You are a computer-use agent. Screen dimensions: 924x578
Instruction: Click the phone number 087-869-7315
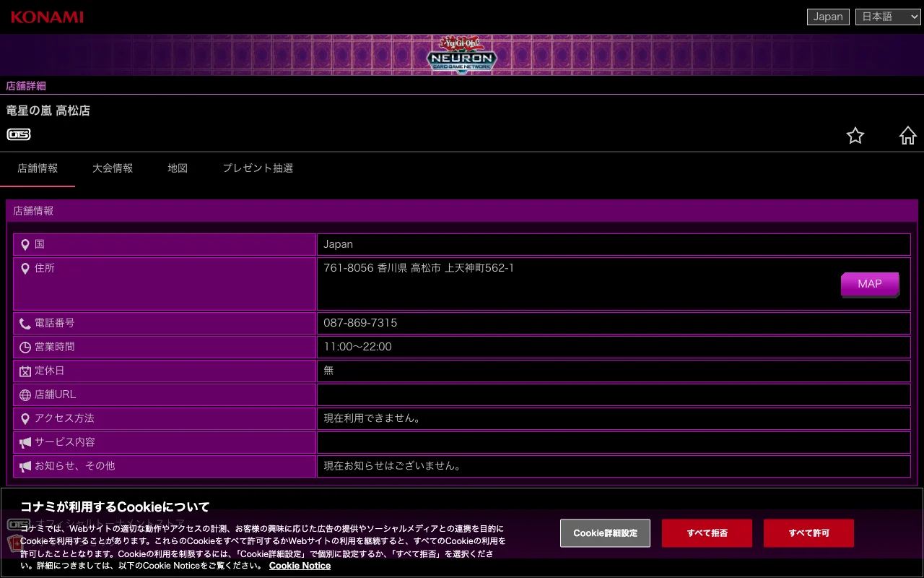click(360, 323)
